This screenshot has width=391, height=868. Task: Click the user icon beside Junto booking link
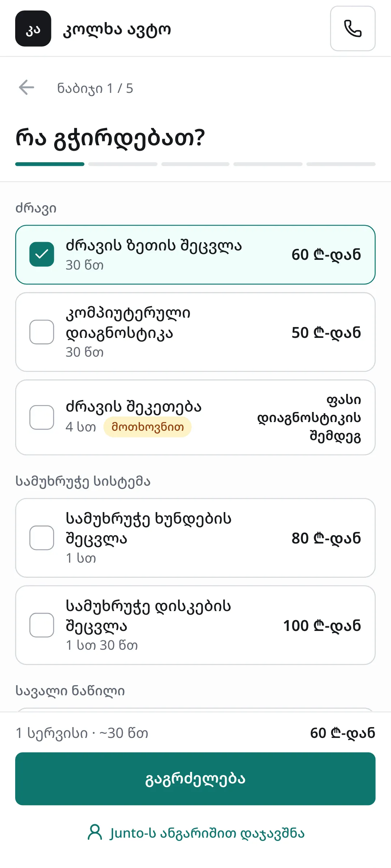(95, 832)
